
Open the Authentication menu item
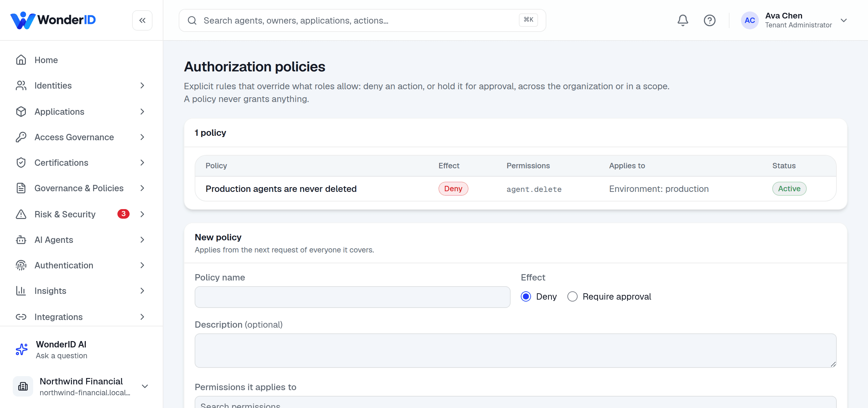point(81,266)
